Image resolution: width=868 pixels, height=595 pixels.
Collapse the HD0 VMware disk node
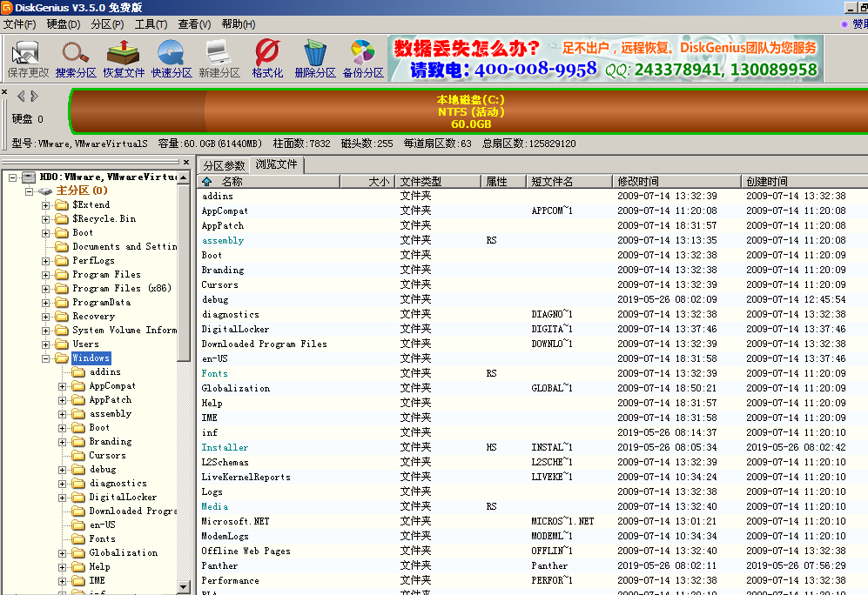(x=12, y=177)
